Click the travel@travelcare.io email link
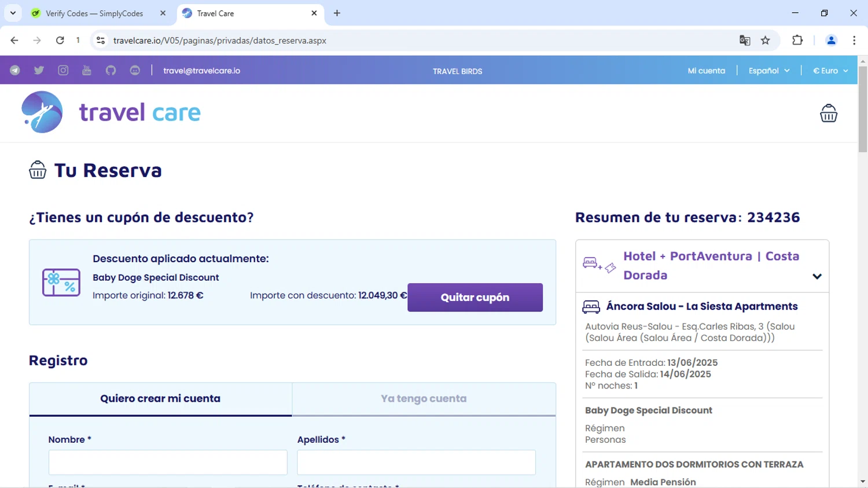868x488 pixels. tap(201, 71)
